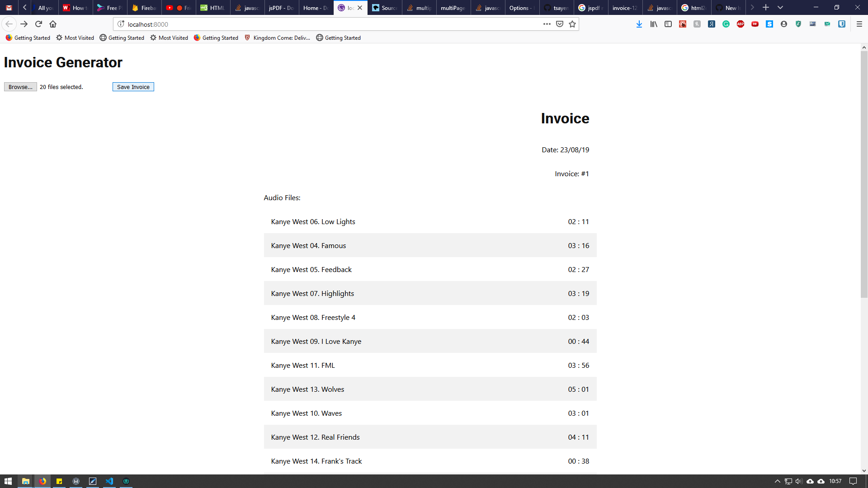This screenshot has height=488, width=868.
Task: Expand the list all tabs chevron
Action: (x=780, y=8)
